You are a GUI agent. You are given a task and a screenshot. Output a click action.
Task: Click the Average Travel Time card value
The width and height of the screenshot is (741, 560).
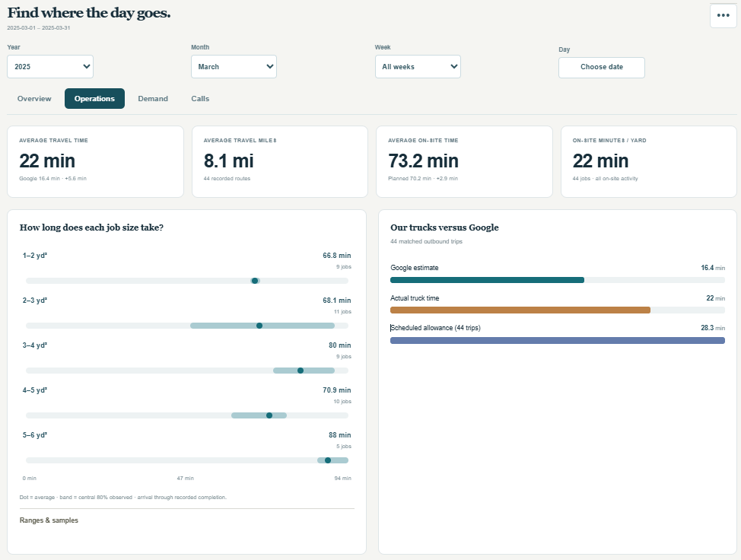click(x=46, y=161)
